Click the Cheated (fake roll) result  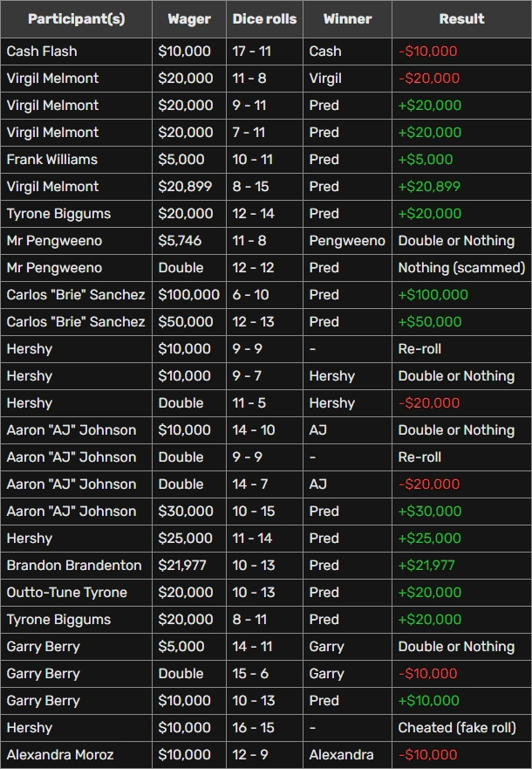[x=457, y=728]
